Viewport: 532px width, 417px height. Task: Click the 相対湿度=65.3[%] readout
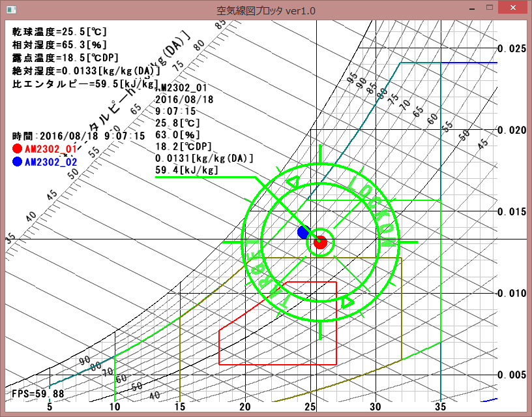pyautogui.click(x=59, y=44)
